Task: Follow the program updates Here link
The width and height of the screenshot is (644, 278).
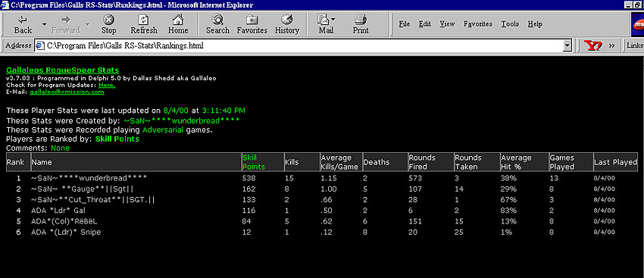Action: (x=107, y=85)
